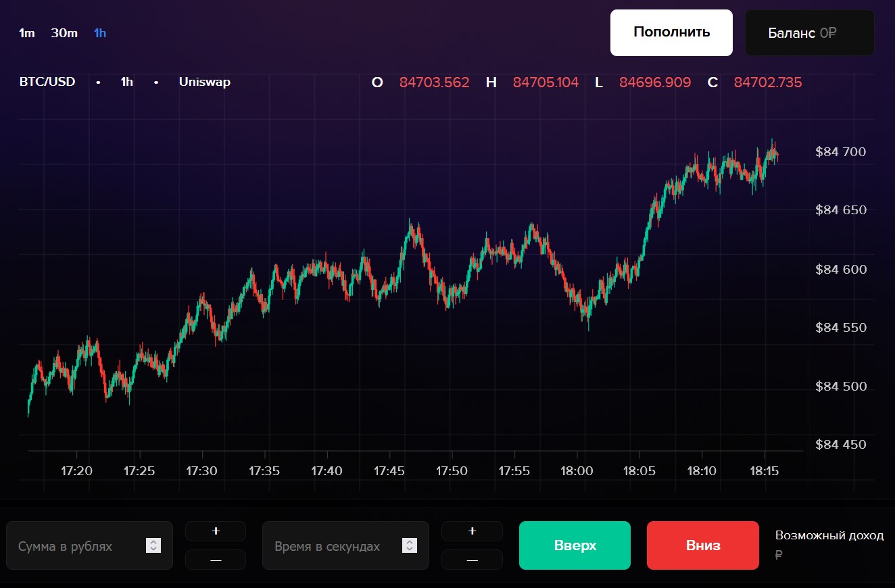The width and height of the screenshot is (895, 588).
Task: Click spinner arrows in 'Сумма в рублях' field
Action: (x=153, y=545)
